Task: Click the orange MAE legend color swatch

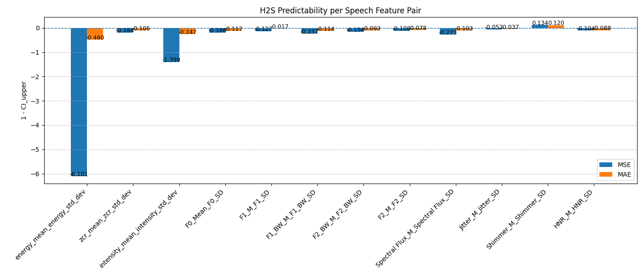Action: pyautogui.click(x=605, y=175)
